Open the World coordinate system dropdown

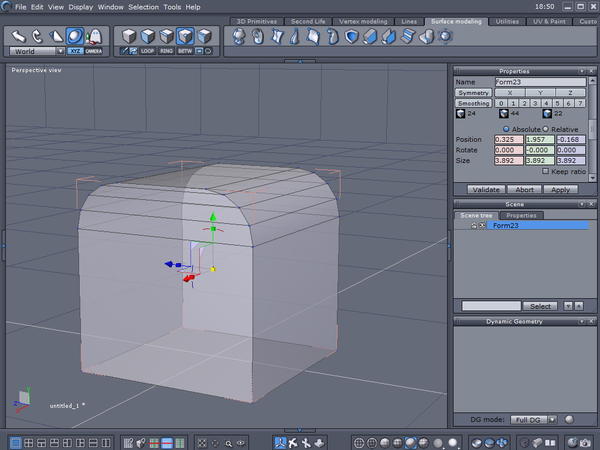coord(37,50)
